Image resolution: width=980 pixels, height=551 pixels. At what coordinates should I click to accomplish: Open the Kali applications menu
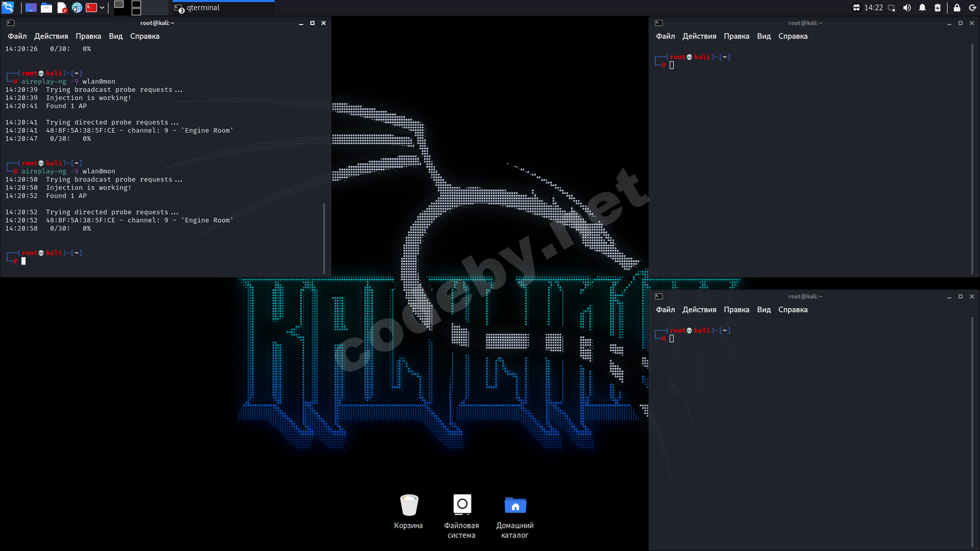[x=8, y=7]
